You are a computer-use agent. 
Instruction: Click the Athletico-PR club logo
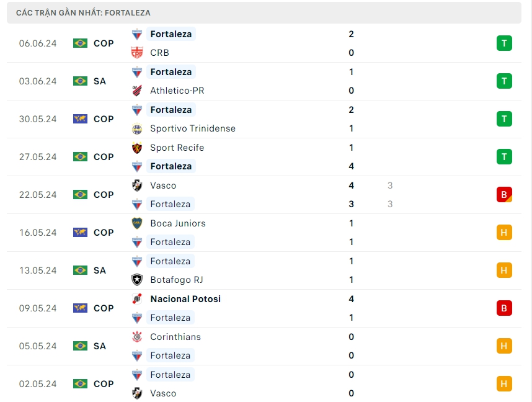pos(137,91)
